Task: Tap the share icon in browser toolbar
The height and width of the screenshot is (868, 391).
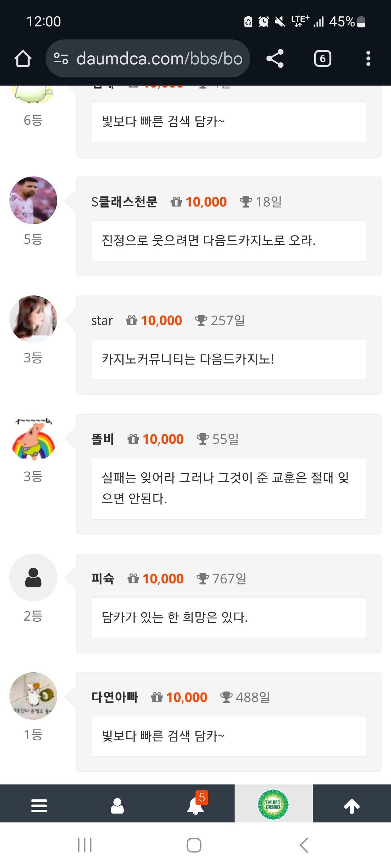Action: click(x=275, y=59)
